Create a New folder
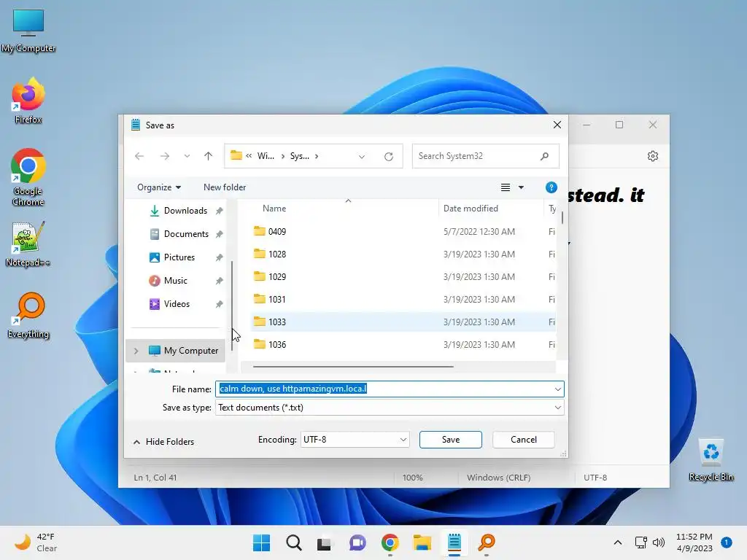This screenshot has height=560, width=747. tap(225, 187)
